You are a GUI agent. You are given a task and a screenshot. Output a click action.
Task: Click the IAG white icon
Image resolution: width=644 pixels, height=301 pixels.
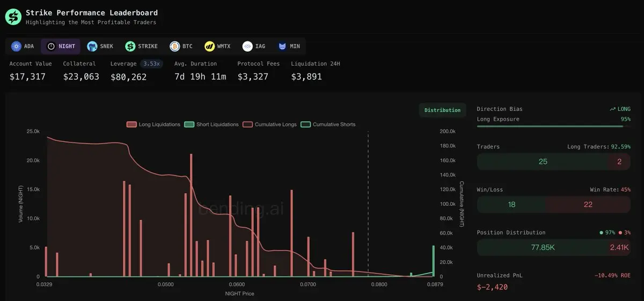tap(247, 46)
